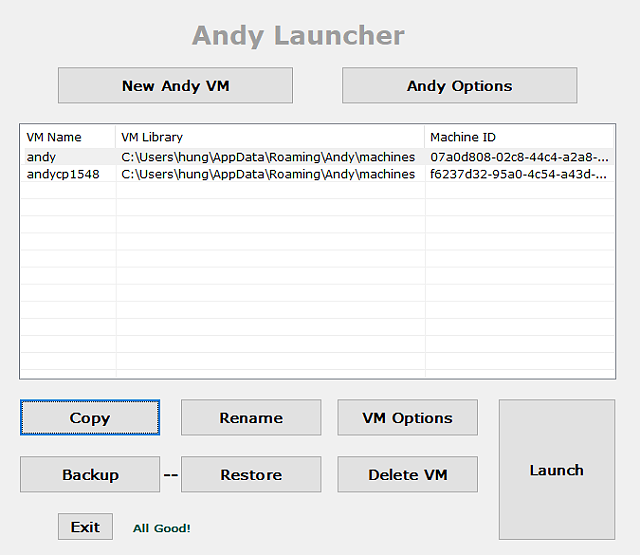Click machine ID f6237d32-95a0-4c54-a43d
This screenshot has width=640, height=555.
point(518,174)
